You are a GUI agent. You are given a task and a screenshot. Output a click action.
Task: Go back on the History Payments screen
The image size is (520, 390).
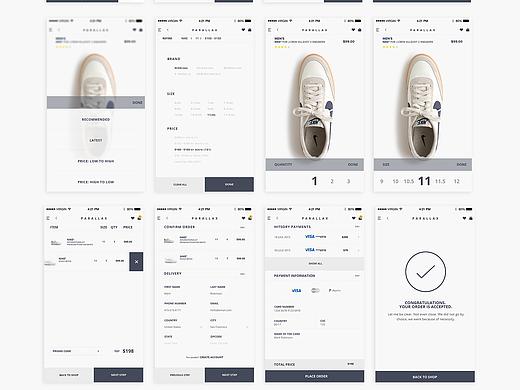tap(277, 218)
